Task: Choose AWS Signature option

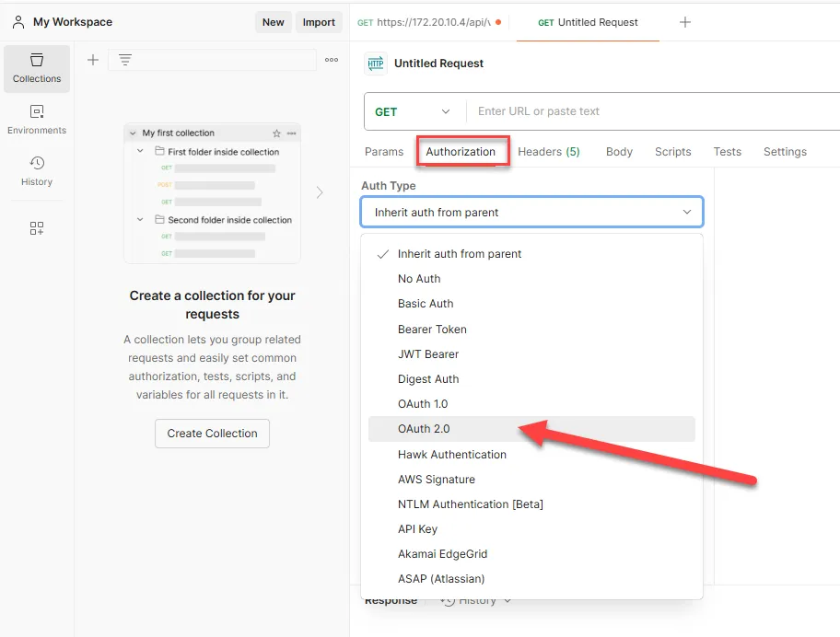Action: [x=532, y=479]
